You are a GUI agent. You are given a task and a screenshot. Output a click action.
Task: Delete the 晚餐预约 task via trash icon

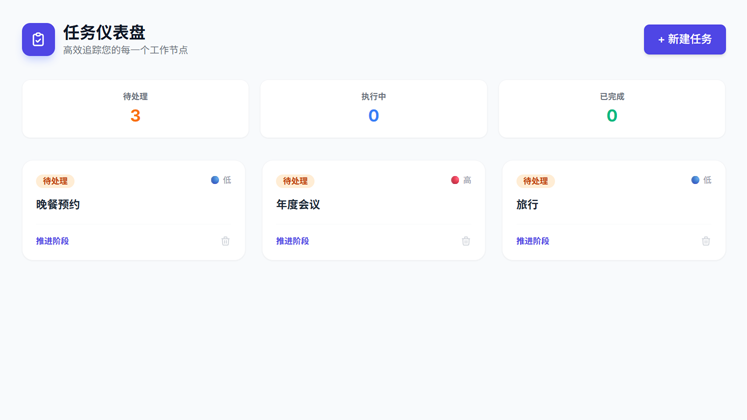pyautogui.click(x=225, y=241)
